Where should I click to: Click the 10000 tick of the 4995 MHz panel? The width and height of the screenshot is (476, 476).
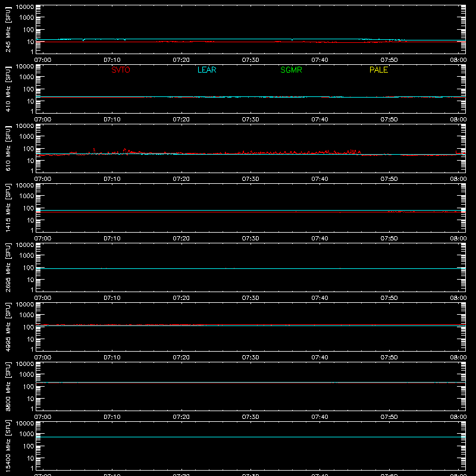tap(25, 305)
